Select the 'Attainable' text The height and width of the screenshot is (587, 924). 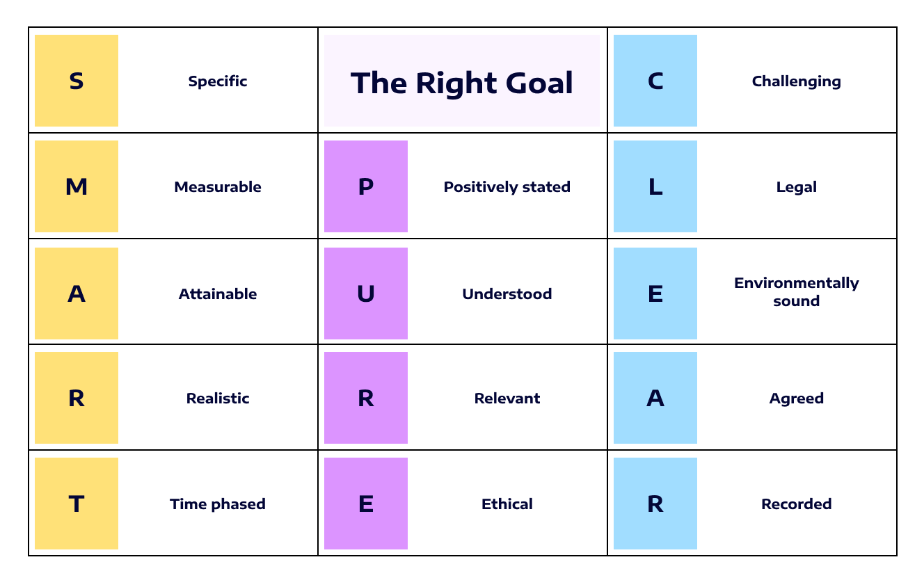pos(218,294)
